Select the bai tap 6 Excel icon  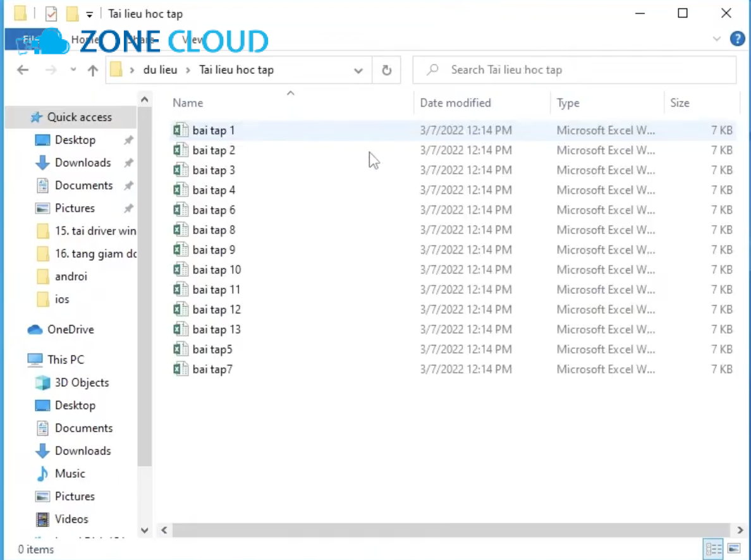point(181,210)
